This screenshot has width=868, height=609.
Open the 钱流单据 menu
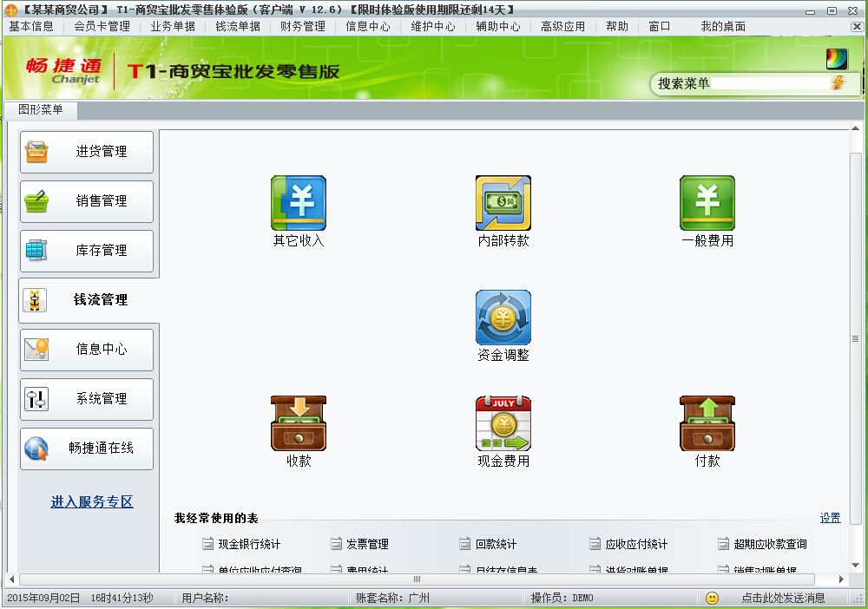click(x=238, y=26)
